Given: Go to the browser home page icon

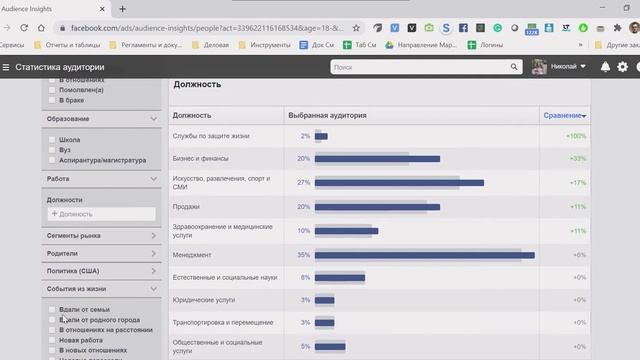Looking at the screenshot, I should [x=41, y=28].
